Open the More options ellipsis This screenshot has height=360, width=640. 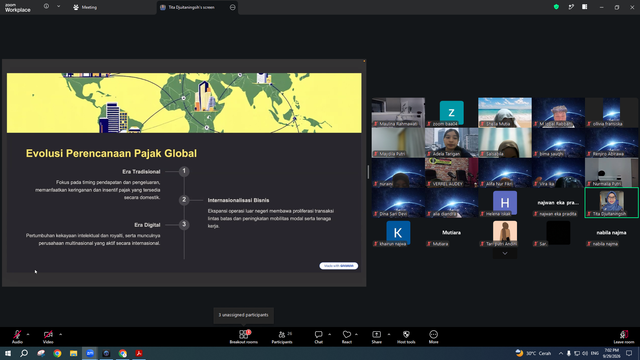[433, 337]
